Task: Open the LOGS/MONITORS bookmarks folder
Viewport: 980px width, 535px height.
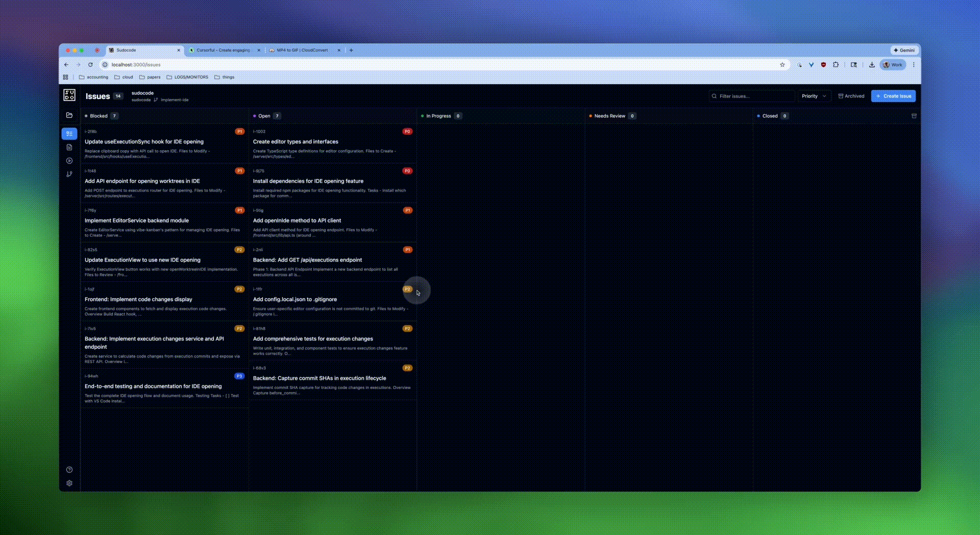Action: coord(187,77)
